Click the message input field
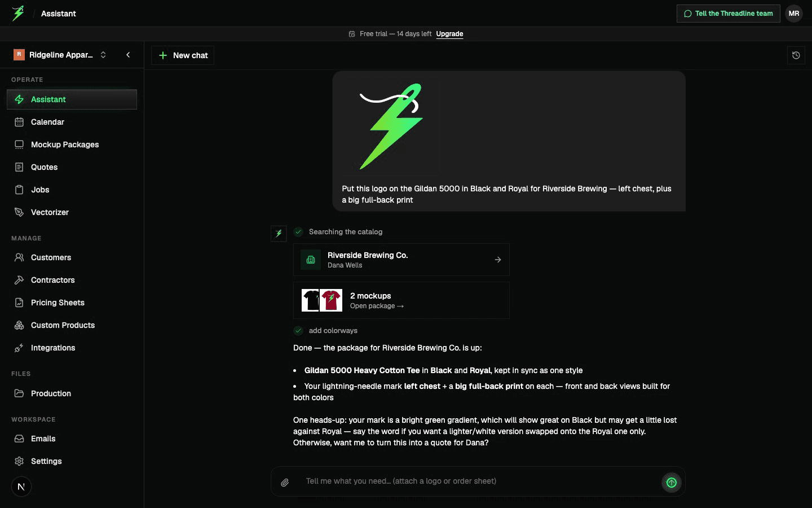Viewport: 812px width, 508px height. (x=479, y=481)
